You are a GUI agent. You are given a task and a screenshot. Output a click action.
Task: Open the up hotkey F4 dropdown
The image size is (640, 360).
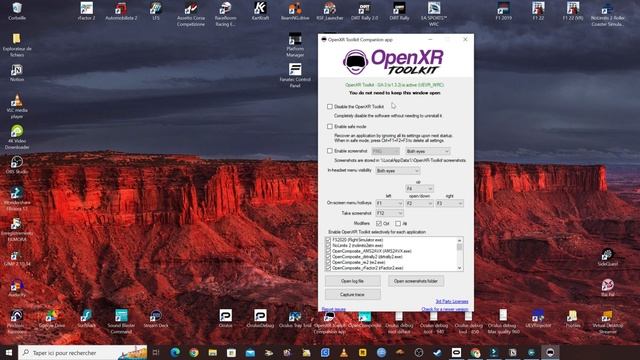click(x=419, y=189)
